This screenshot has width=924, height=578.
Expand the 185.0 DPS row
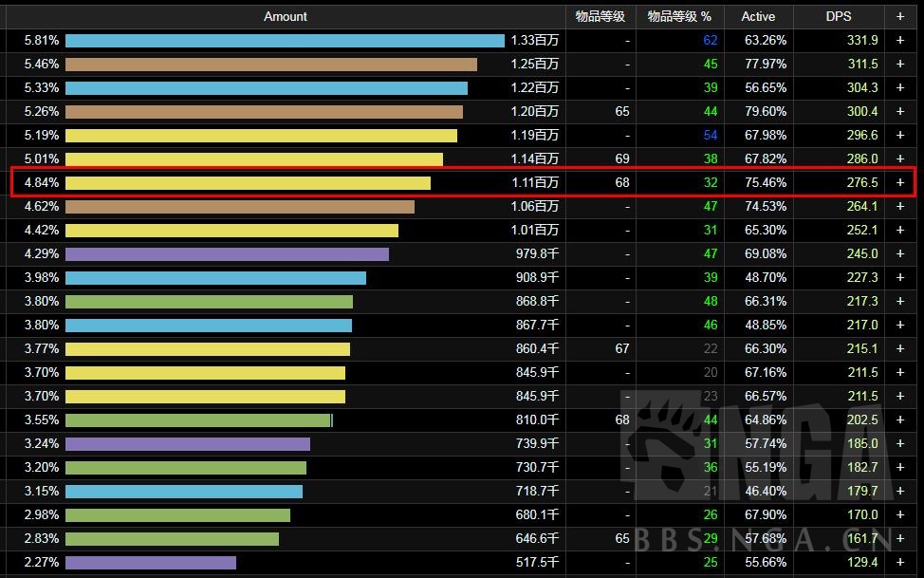[x=900, y=443]
